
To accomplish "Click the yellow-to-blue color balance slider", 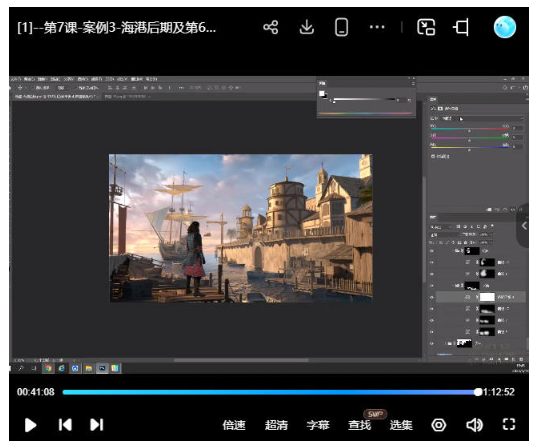I will pyautogui.click(x=470, y=147).
